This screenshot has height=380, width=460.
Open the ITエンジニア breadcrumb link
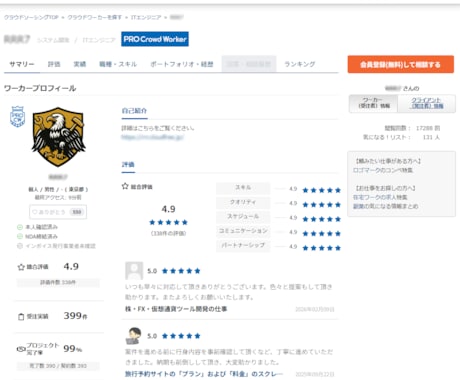pos(146,17)
